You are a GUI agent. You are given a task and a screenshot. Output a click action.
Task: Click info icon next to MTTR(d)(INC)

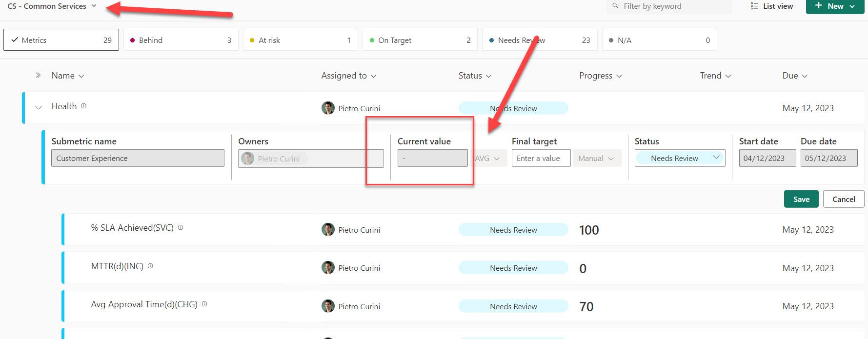coord(150,266)
